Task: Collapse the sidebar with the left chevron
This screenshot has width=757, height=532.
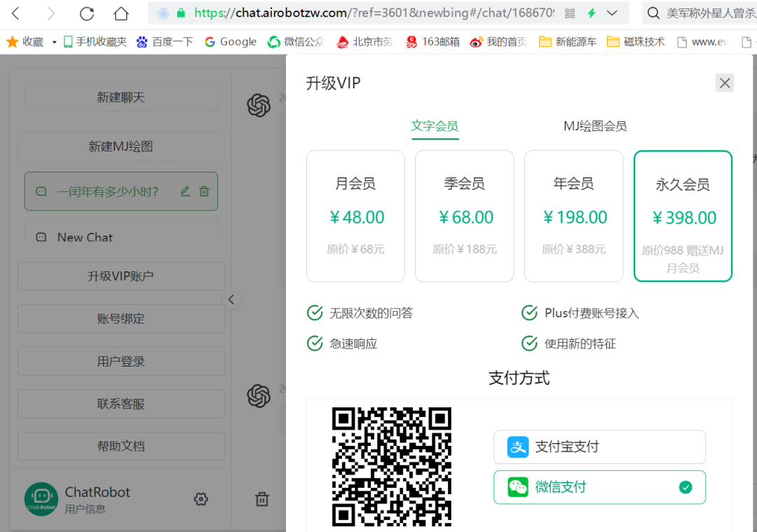Action: tap(231, 299)
